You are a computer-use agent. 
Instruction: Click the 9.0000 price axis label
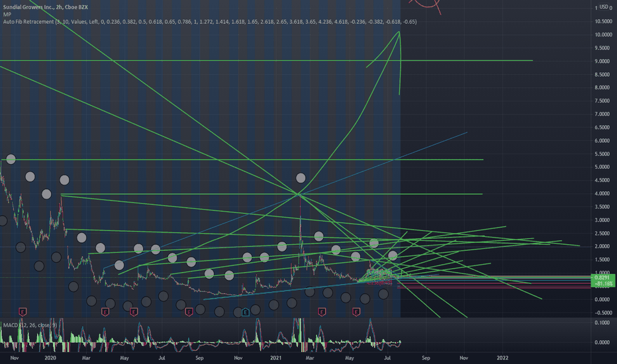tap(602, 61)
